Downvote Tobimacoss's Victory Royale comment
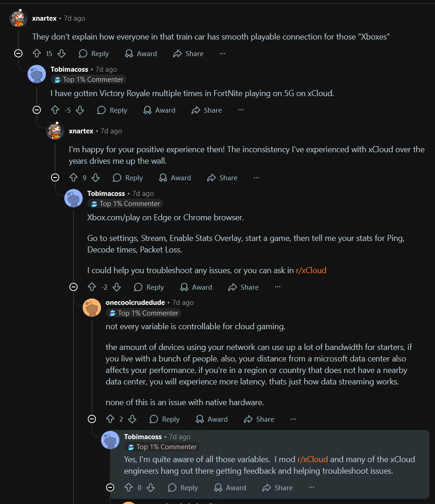This screenshot has width=435, height=504. pos(80,110)
